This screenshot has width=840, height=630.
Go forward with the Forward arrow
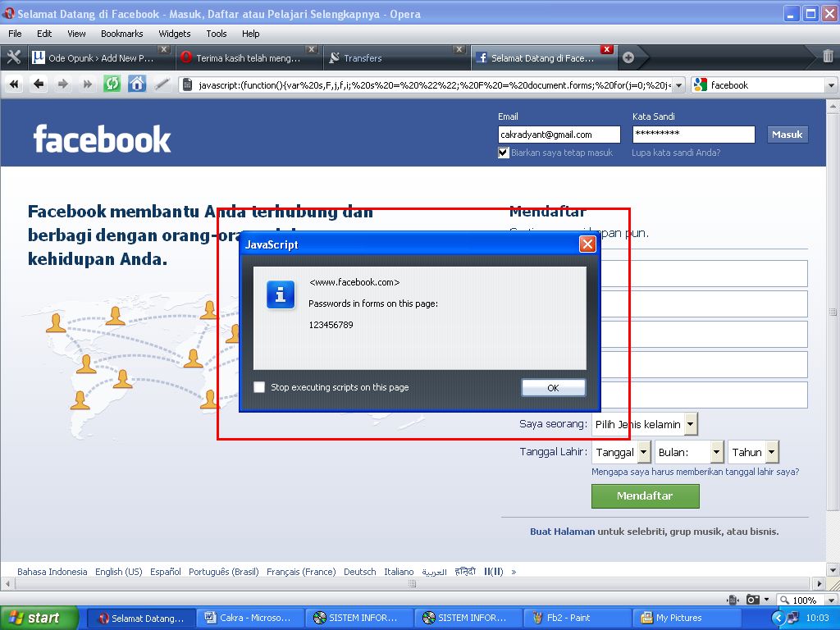pos(63,84)
